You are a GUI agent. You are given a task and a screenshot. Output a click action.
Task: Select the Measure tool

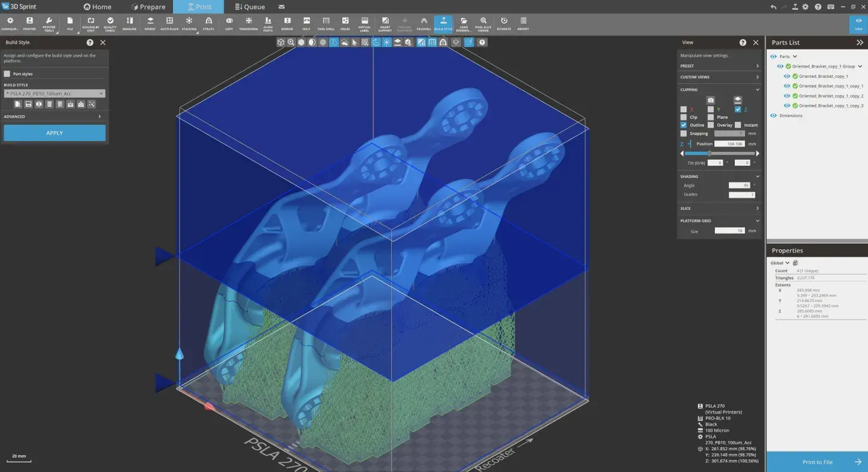[130, 24]
